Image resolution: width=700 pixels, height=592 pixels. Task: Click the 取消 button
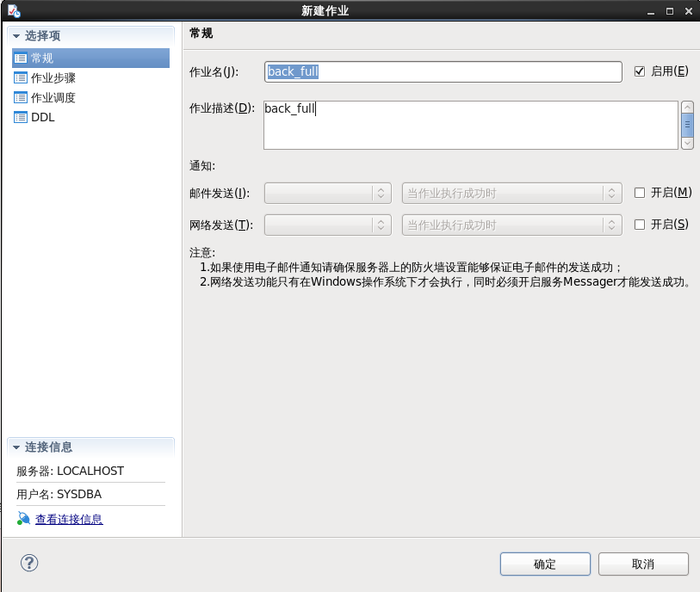(x=642, y=564)
